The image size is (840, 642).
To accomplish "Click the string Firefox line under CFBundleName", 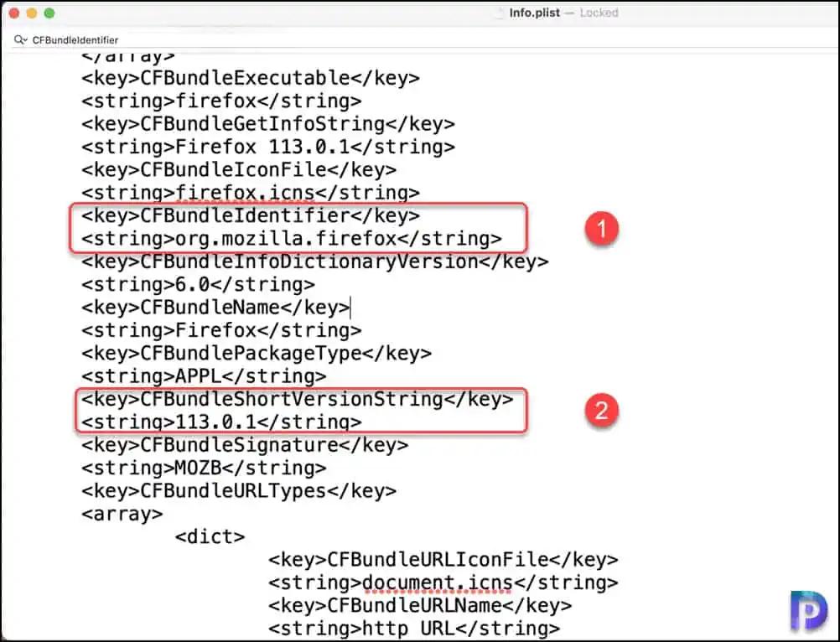I will (x=221, y=330).
